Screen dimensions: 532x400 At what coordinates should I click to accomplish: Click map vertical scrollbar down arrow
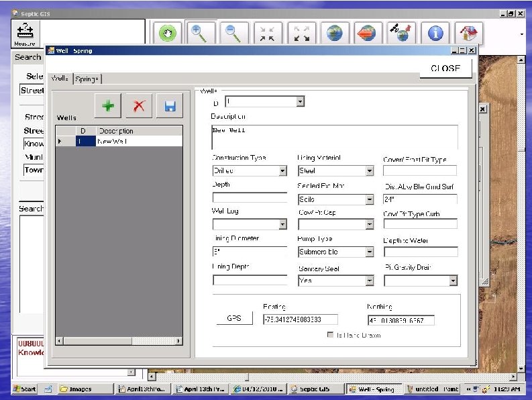coord(521,368)
